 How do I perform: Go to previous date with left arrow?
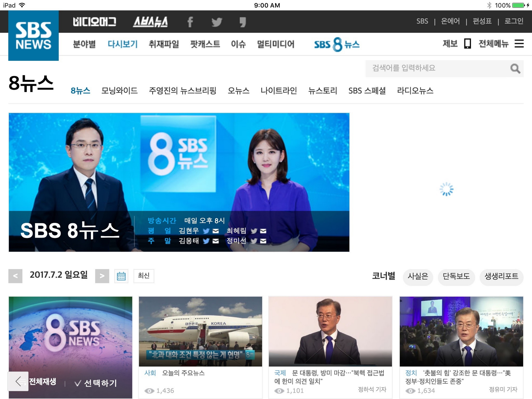15,276
